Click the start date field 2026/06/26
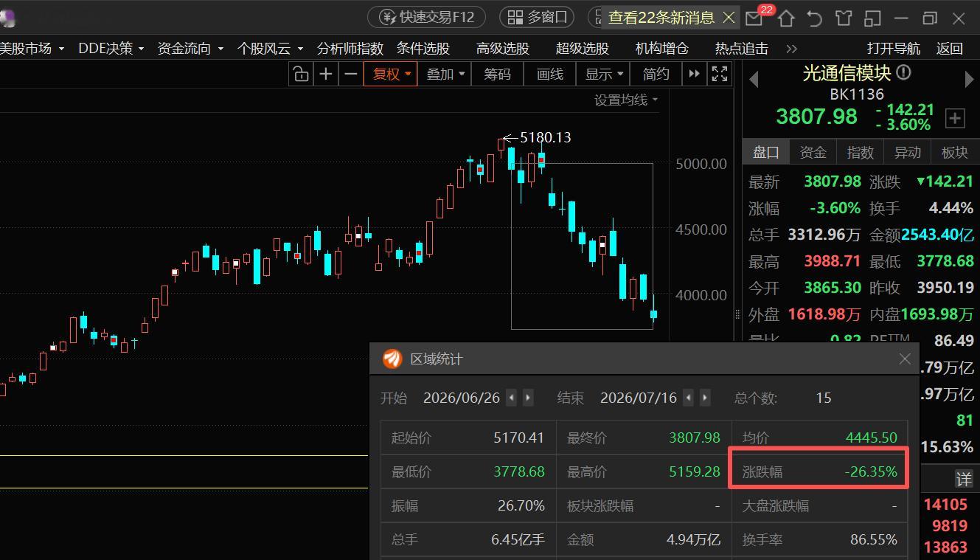Screen dimensions: 980x560 tap(462, 398)
